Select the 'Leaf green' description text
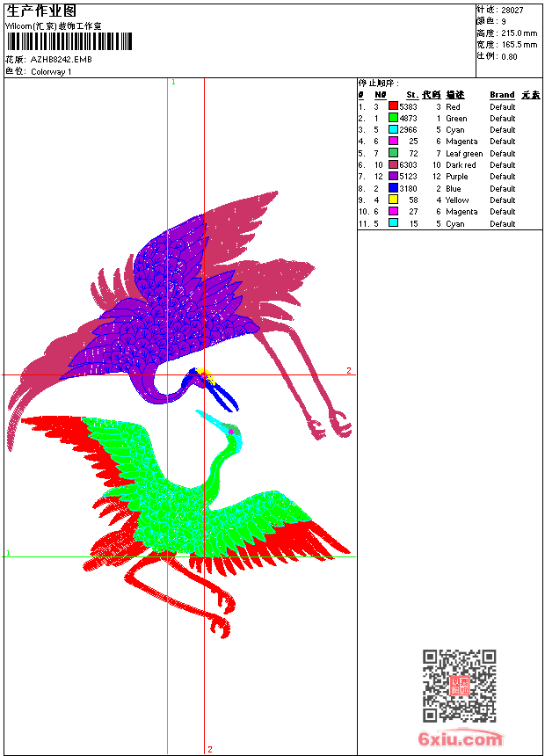This screenshot has height=756, width=545. (464, 154)
